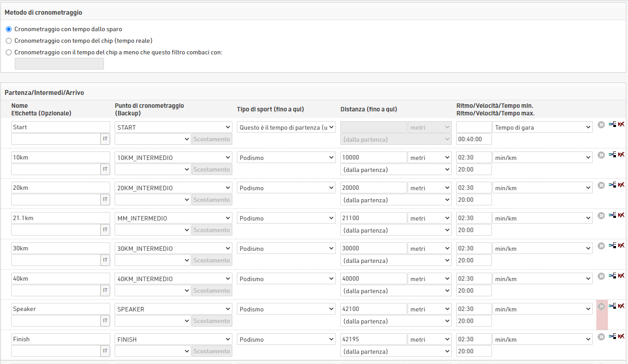The image size is (628, 364).
Task: Select Cronometraggio con tempo dallo sparo
Action: (9, 29)
